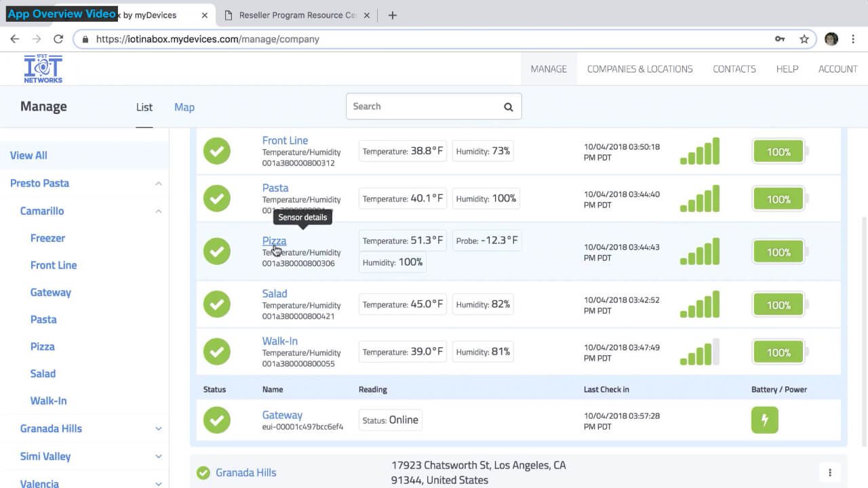Expand the Simi Valley location
This screenshot has height=488, width=868.
158,457
